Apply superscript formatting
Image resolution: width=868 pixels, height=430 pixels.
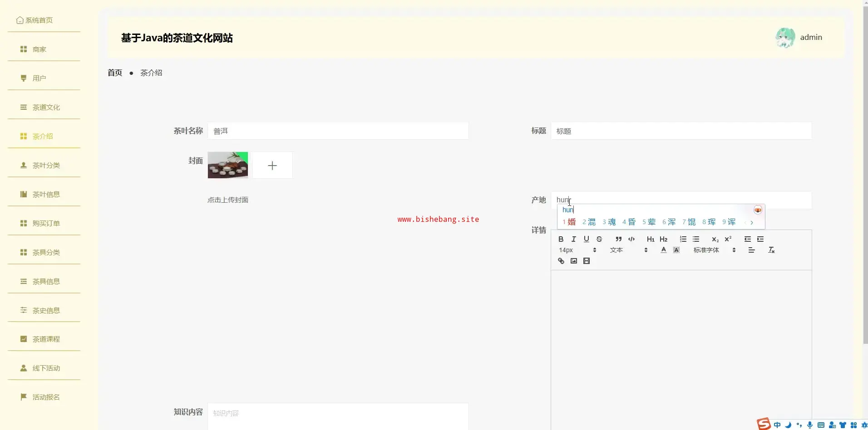click(x=728, y=239)
